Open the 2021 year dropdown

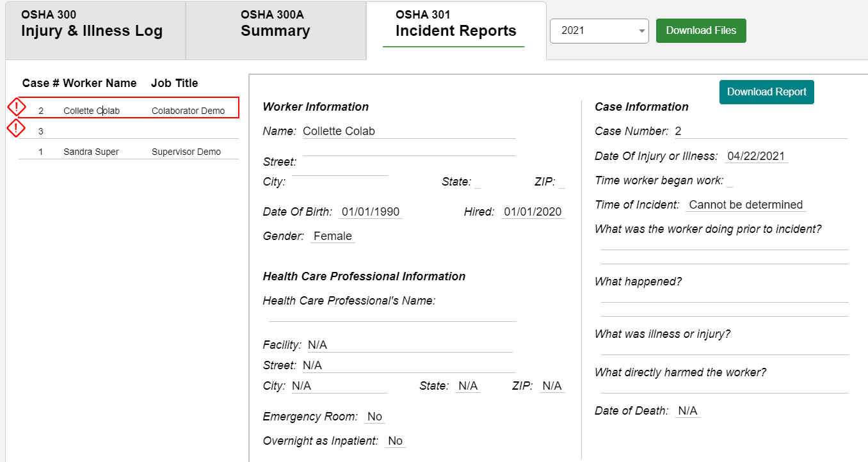pyautogui.click(x=599, y=31)
